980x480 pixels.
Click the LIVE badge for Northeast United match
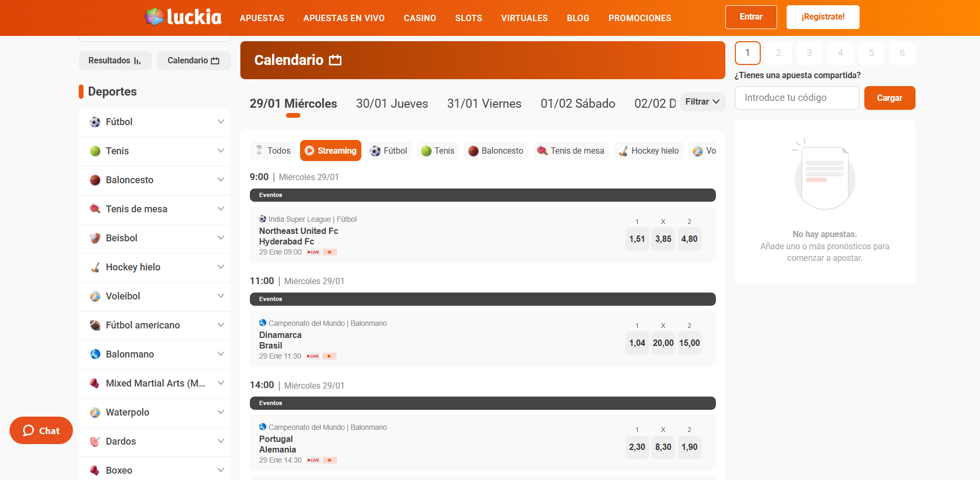point(313,252)
